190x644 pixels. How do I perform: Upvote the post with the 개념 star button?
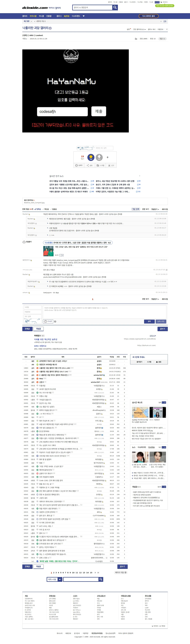(x=91, y=157)
